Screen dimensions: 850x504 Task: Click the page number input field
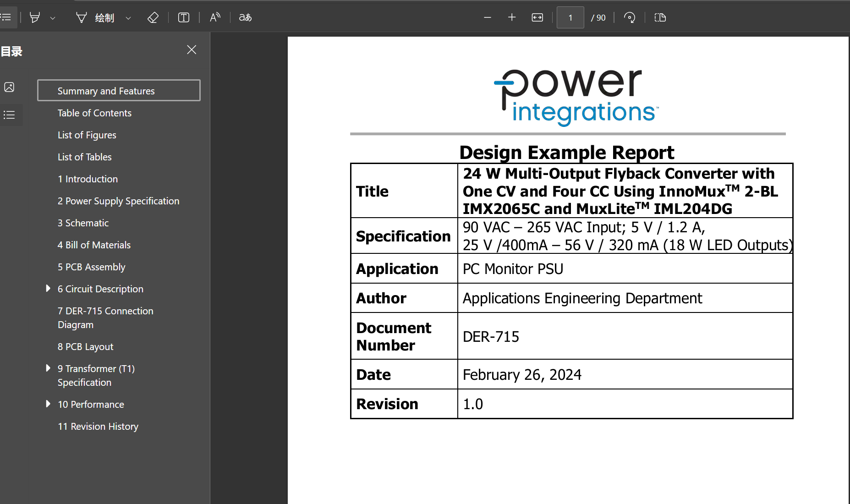pyautogui.click(x=570, y=17)
